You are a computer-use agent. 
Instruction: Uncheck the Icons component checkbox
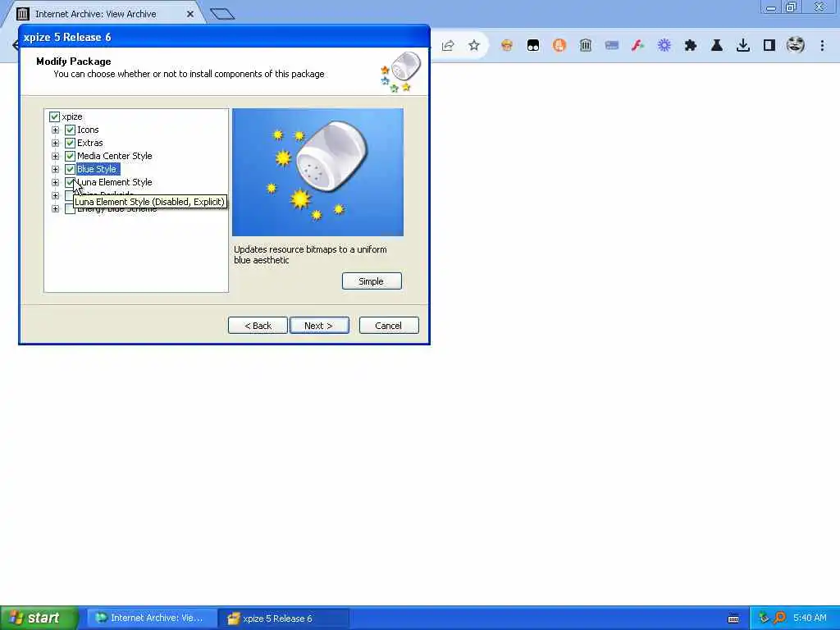(70, 130)
